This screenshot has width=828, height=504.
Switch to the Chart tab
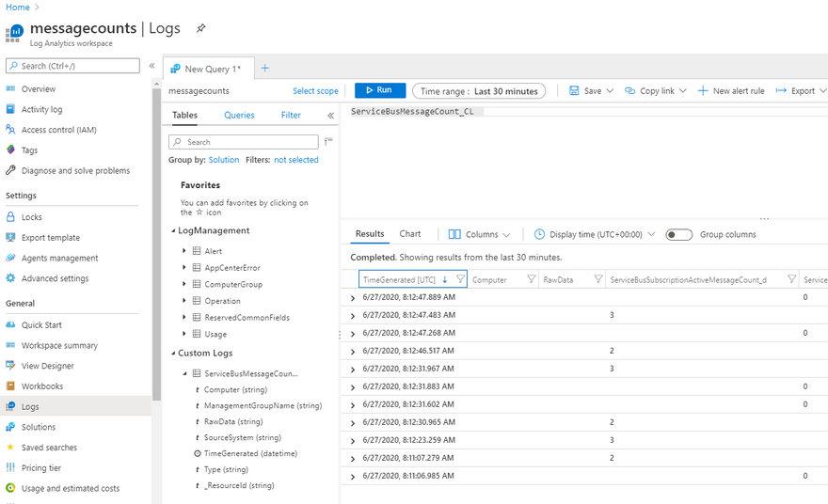(410, 234)
